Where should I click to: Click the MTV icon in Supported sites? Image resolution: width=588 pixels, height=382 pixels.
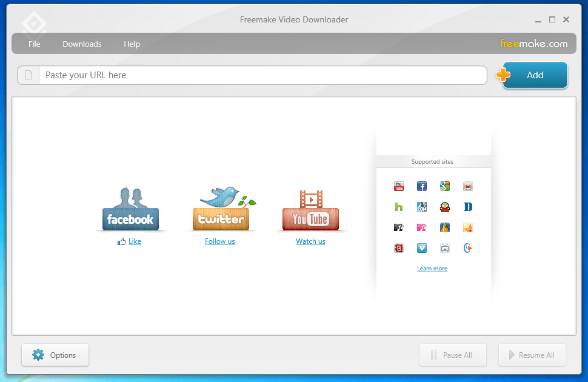[398, 227]
